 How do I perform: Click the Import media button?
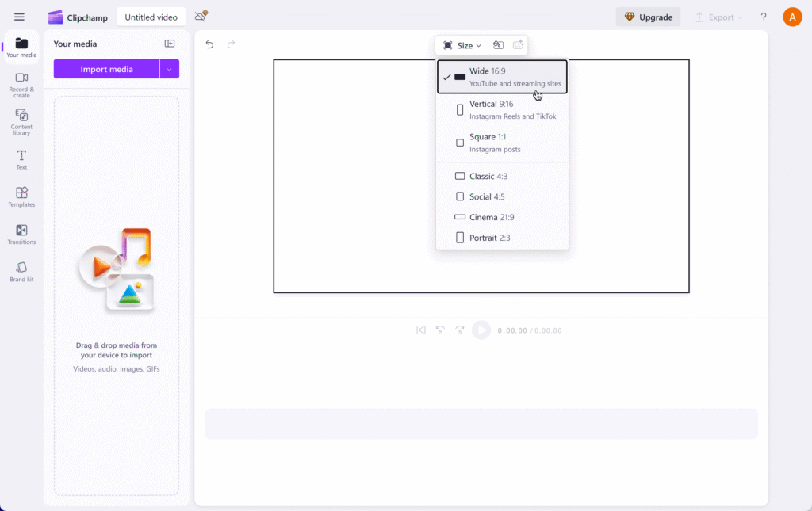point(106,69)
